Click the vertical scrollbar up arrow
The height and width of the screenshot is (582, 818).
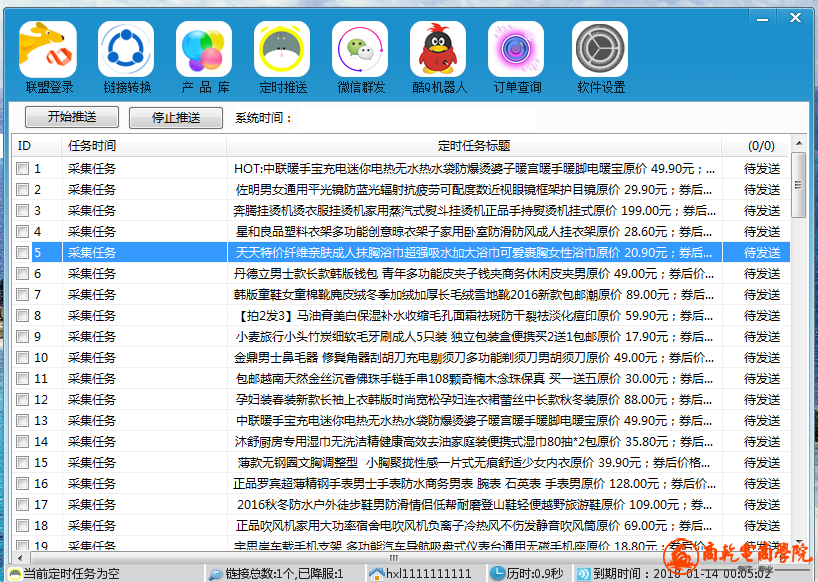click(799, 142)
